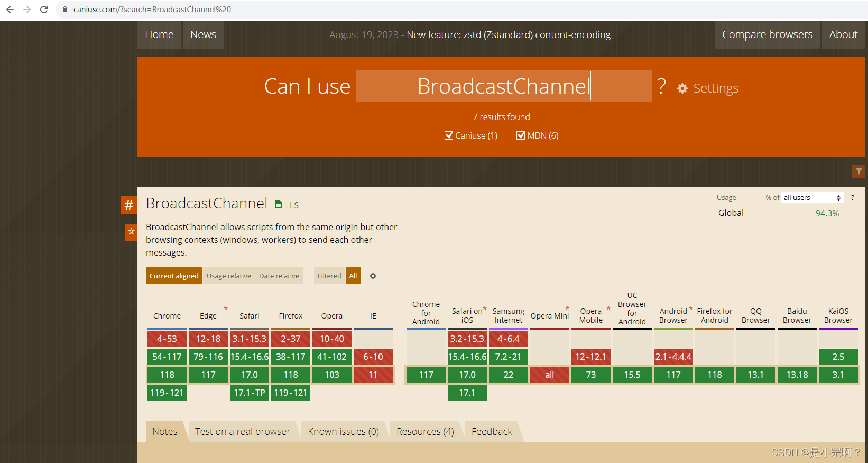Click Edge column header
This screenshot has height=463, width=868.
pos(208,316)
